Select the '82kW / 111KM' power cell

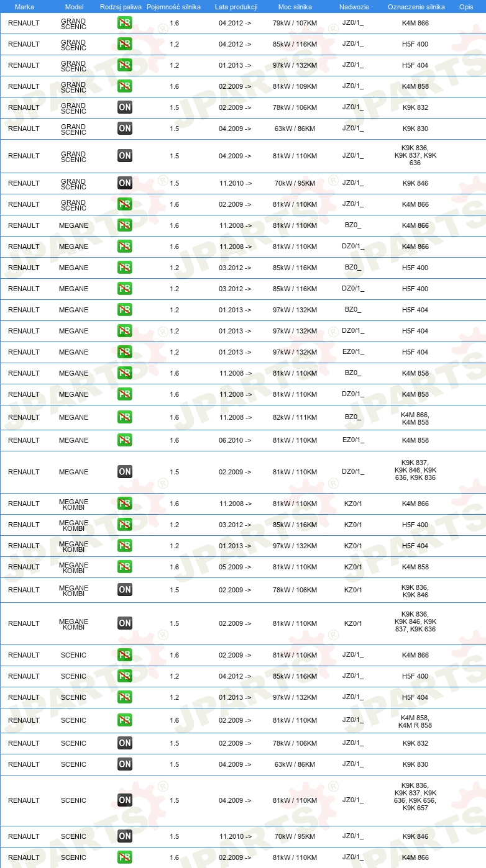(x=295, y=417)
